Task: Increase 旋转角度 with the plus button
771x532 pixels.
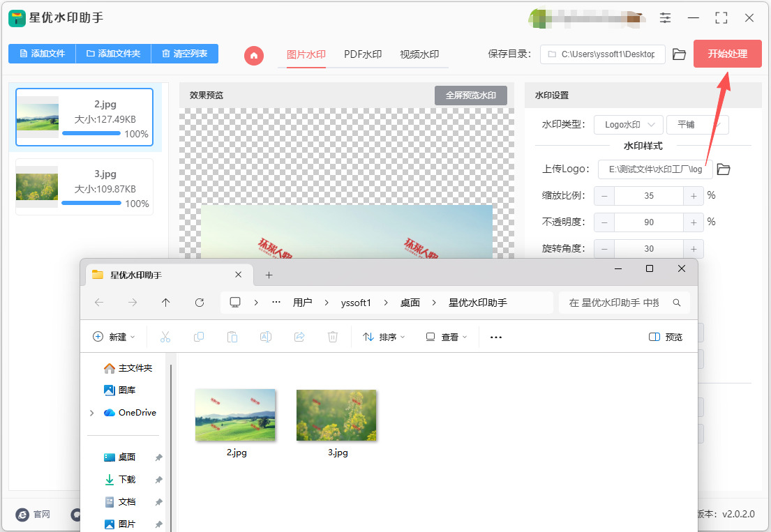Action: (694, 249)
